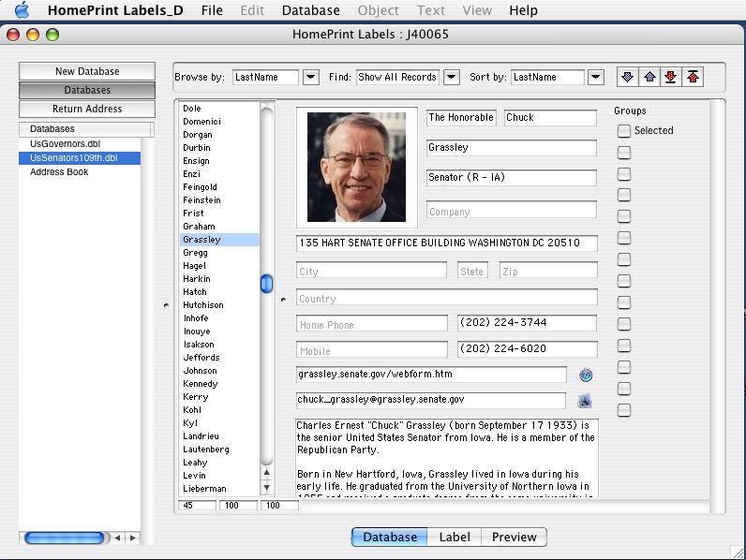Screen dimensions: 746x560
Task: Toggle the group checkbox beside Senator title field
Action: click(x=624, y=174)
